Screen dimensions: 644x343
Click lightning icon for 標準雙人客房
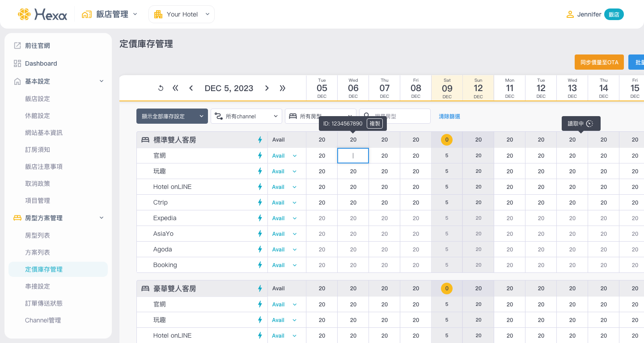point(260,140)
